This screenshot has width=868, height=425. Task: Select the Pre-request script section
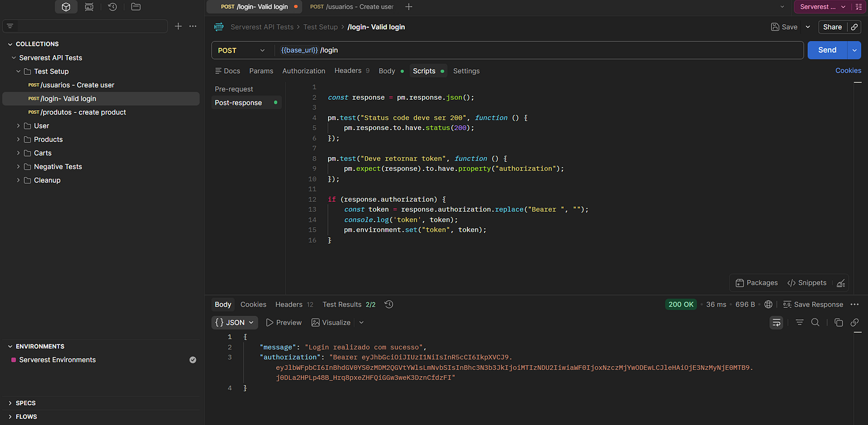point(234,89)
